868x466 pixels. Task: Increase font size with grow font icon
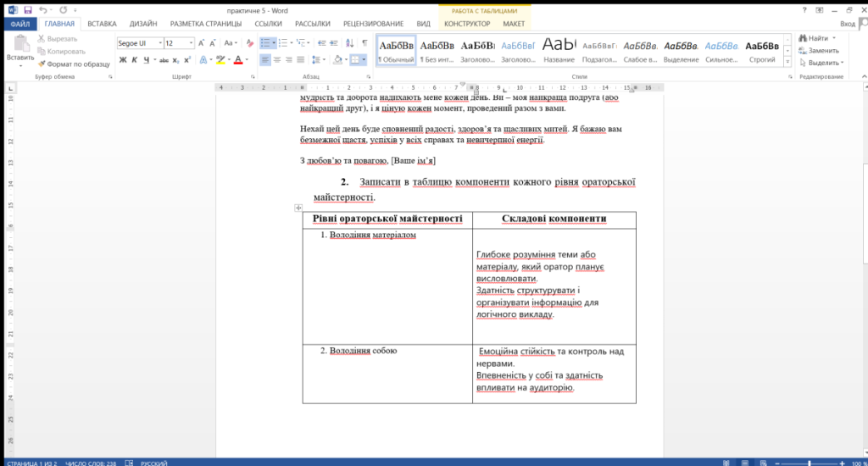point(201,43)
